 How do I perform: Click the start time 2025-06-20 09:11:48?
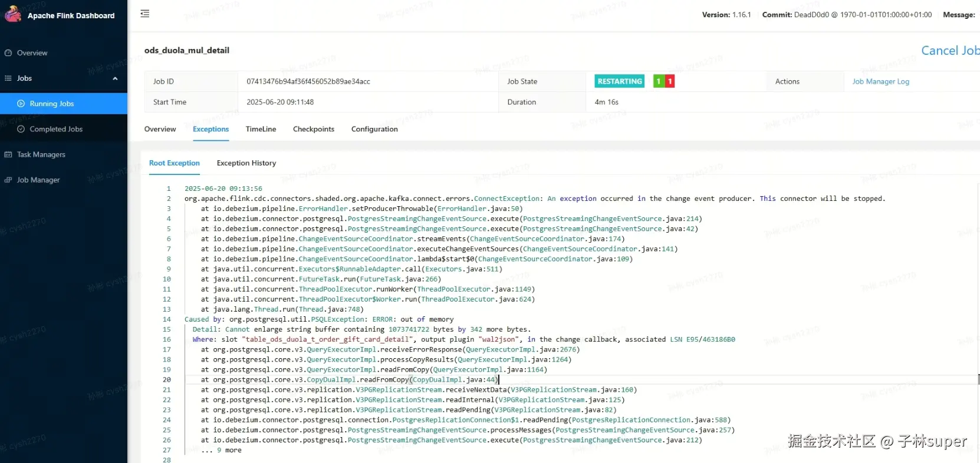tap(280, 102)
